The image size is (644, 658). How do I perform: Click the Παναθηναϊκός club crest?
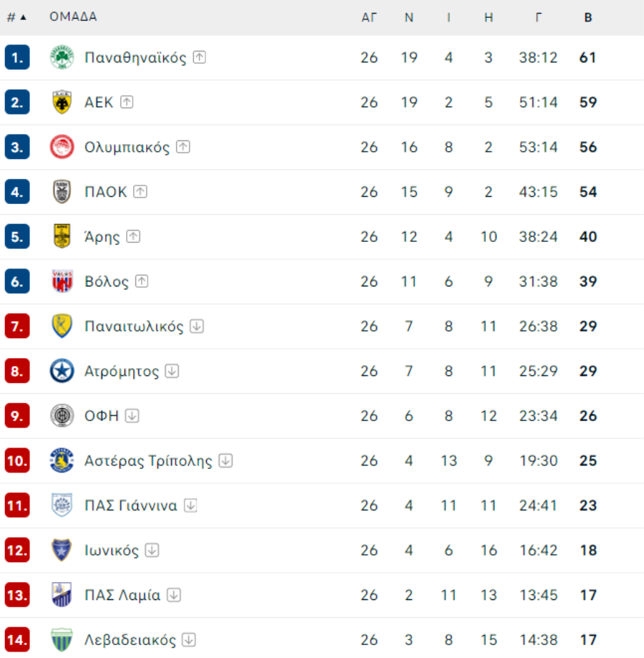(x=62, y=58)
